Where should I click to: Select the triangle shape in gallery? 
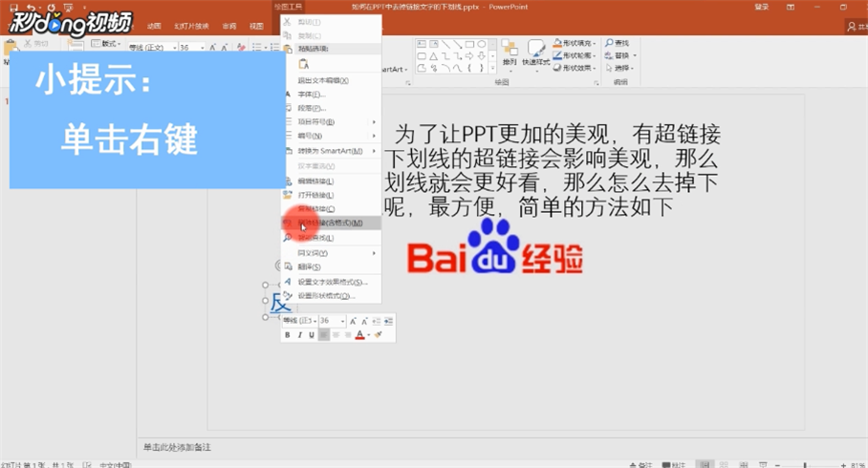tap(433, 55)
